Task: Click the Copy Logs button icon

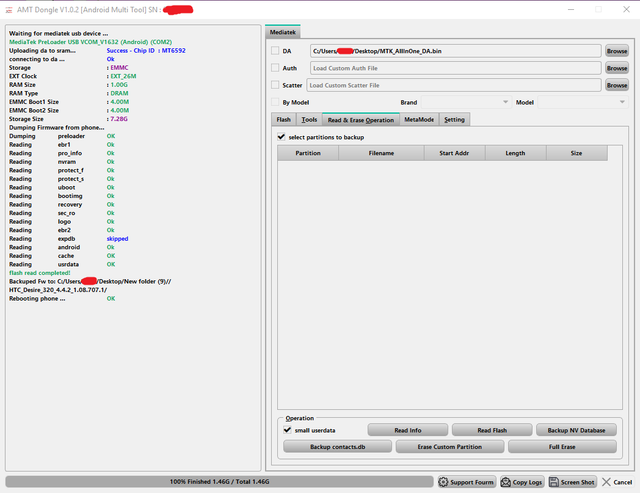Action: point(507,482)
